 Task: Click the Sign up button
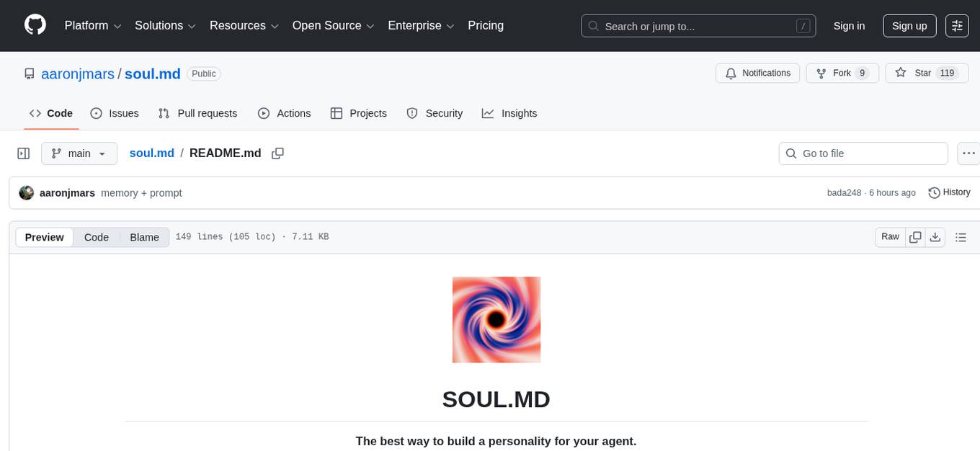point(909,25)
